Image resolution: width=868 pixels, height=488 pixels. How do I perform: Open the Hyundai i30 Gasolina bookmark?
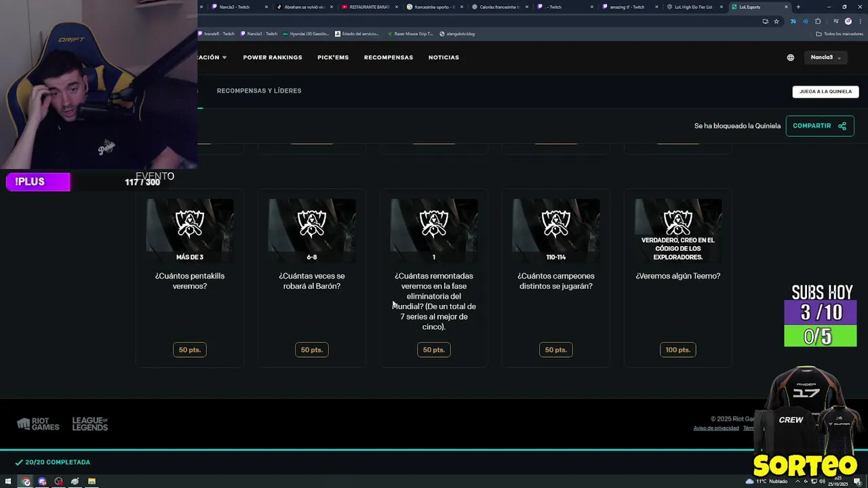(x=304, y=33)
